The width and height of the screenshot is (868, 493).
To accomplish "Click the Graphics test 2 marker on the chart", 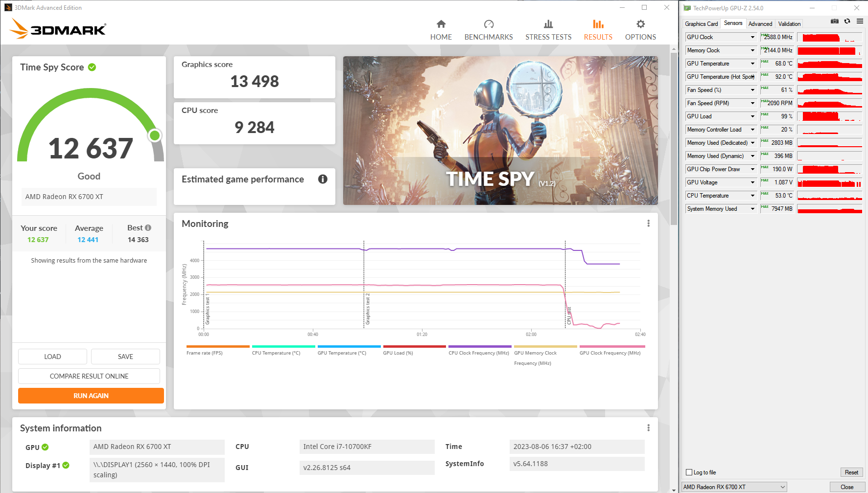I will tap(368, 309).
